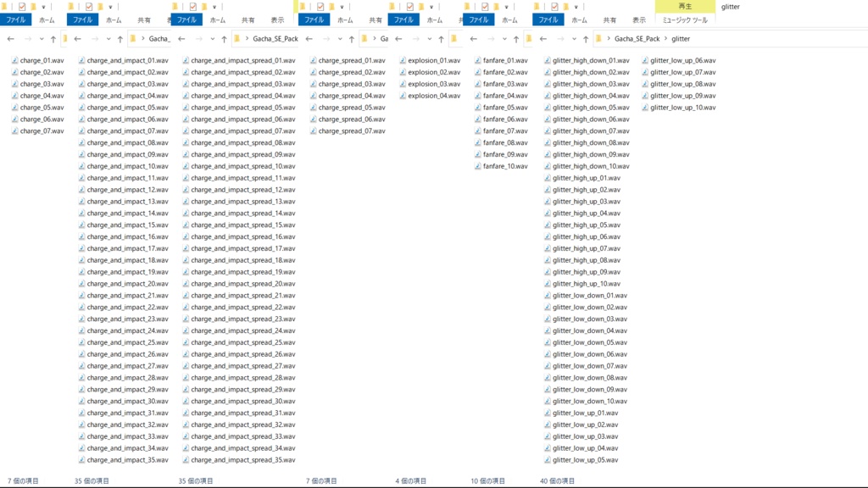Click the New folder icon in the charge_and_impact window toolbar
Image resolution: width=868 pixels, height=488 pixels.
[100, 7]
